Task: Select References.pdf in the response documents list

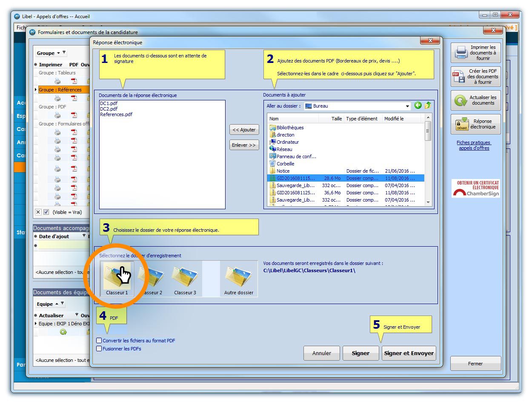Action: pyautogui.click(x=116, y=114)
